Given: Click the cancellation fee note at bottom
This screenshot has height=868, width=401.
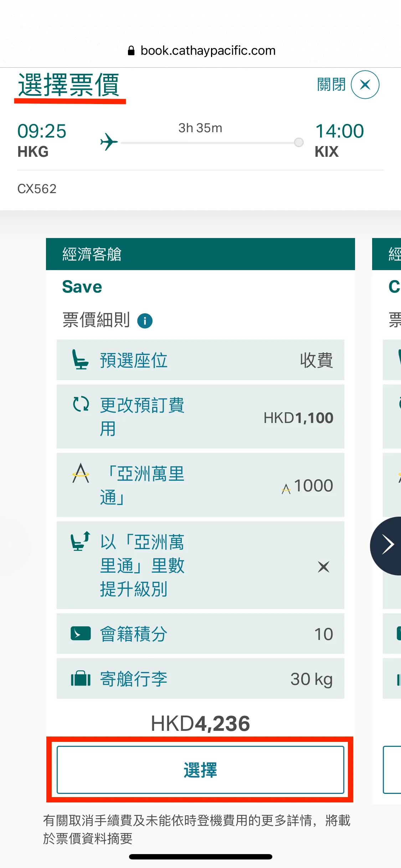Looking at the screenshot, I should click(x=197, y=829).
